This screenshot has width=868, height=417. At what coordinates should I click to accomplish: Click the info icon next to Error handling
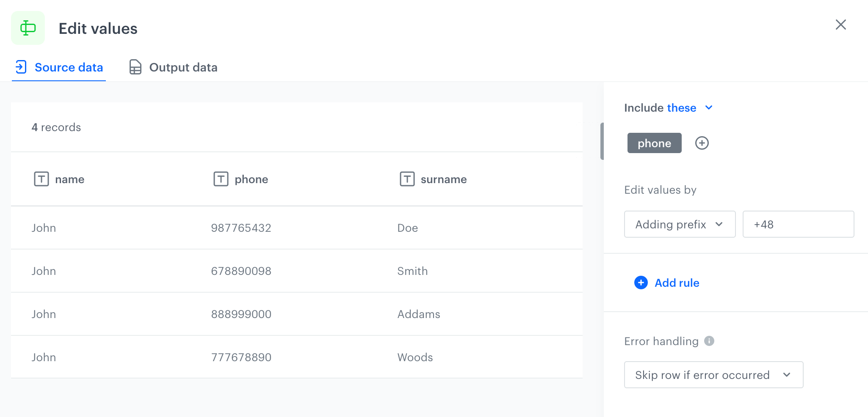pos(709,341)
